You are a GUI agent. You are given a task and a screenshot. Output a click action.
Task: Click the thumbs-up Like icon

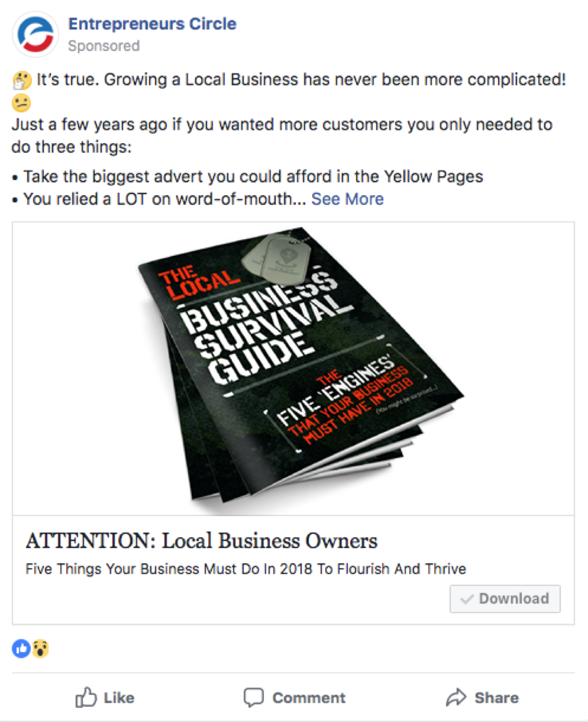point(85,697)
